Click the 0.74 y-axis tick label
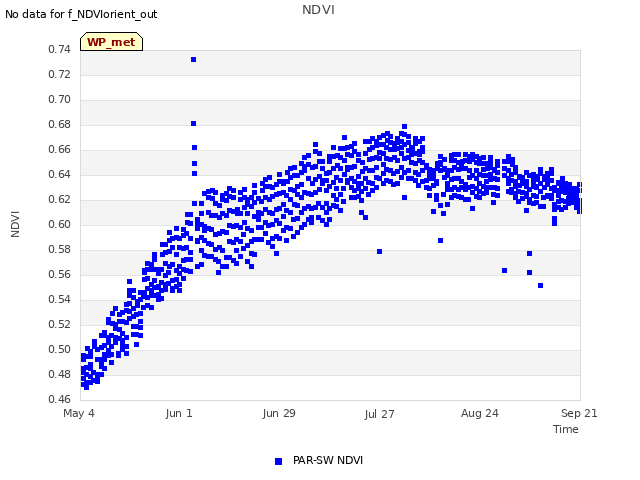This screenshot has width=640, height=480. (x=60, y=49)
